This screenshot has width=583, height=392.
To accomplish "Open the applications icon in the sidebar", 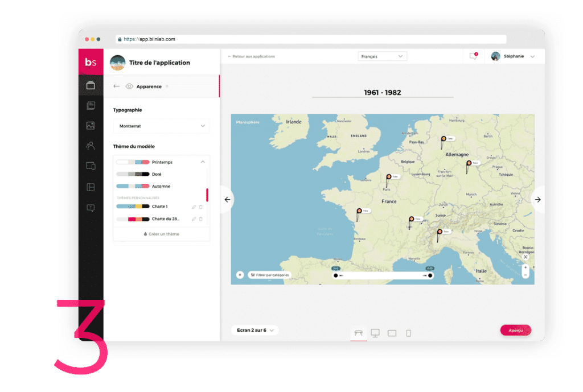I will click(x=91, y=85).
